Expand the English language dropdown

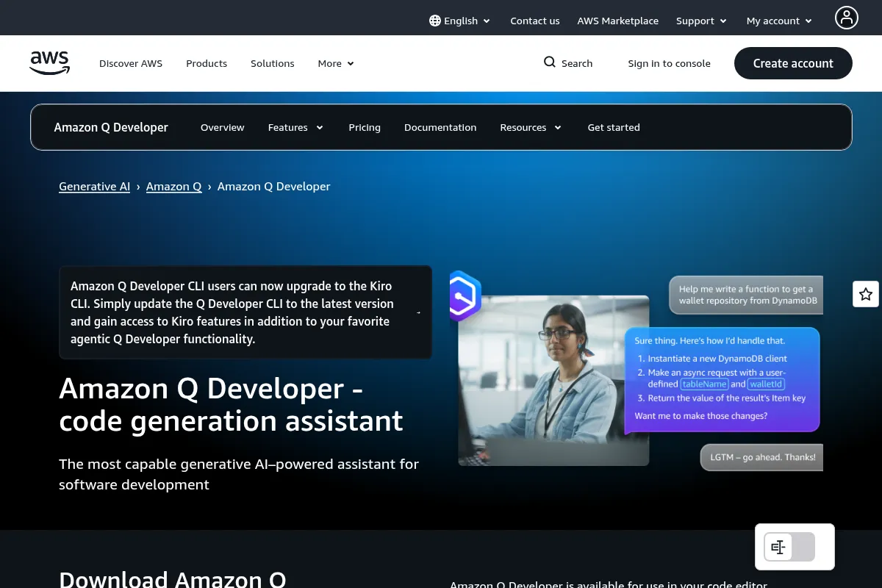(x=460, y=21)
